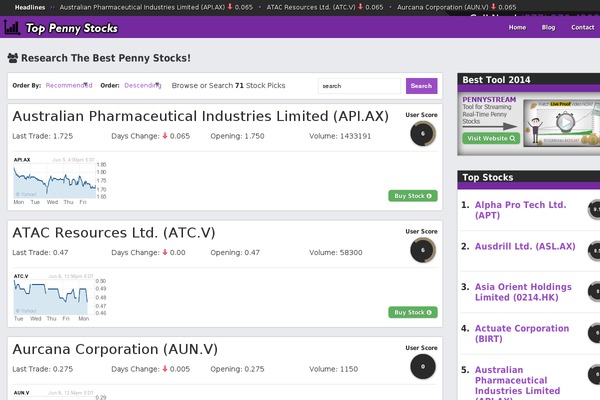Click the purple Search button
Screen dimensions: 600x400
click(x=421, y=86)
